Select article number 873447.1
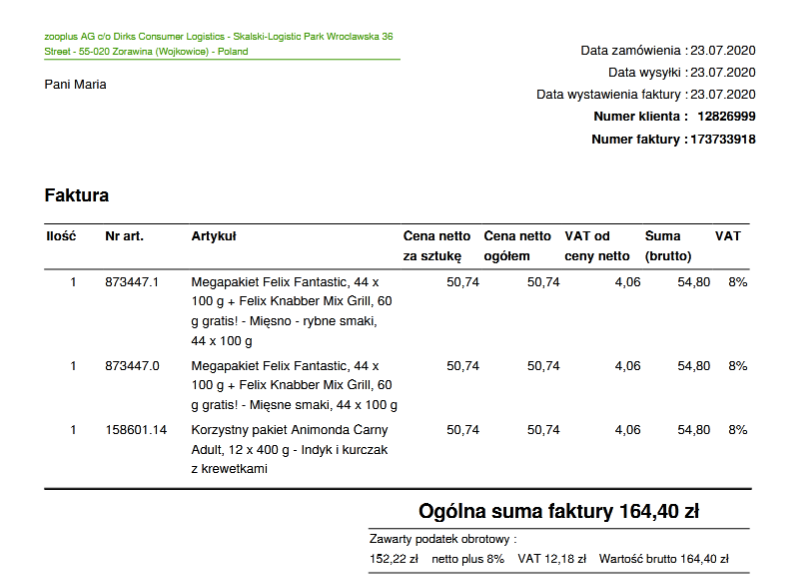Screen dimensions: 802x582 [x=132, y=282]
